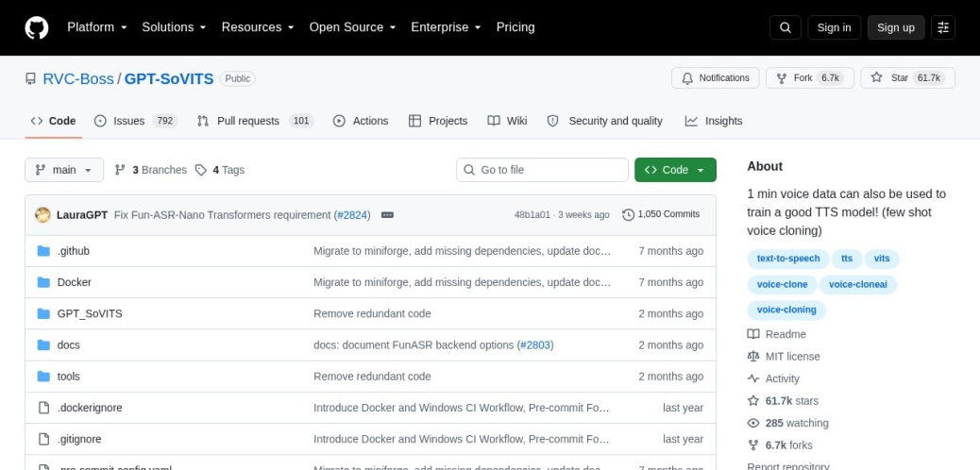Click into the Go to file search field

click(542, 170)
